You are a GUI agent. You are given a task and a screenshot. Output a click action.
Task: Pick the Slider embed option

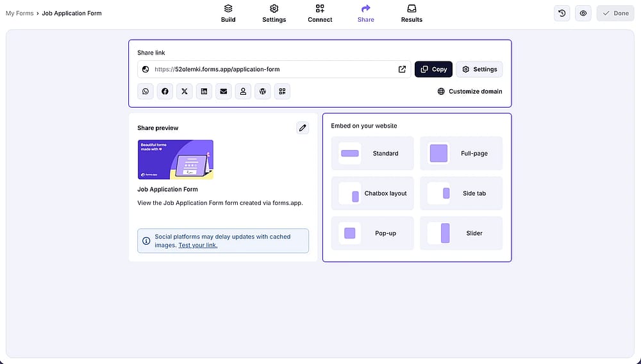[461, 233]
